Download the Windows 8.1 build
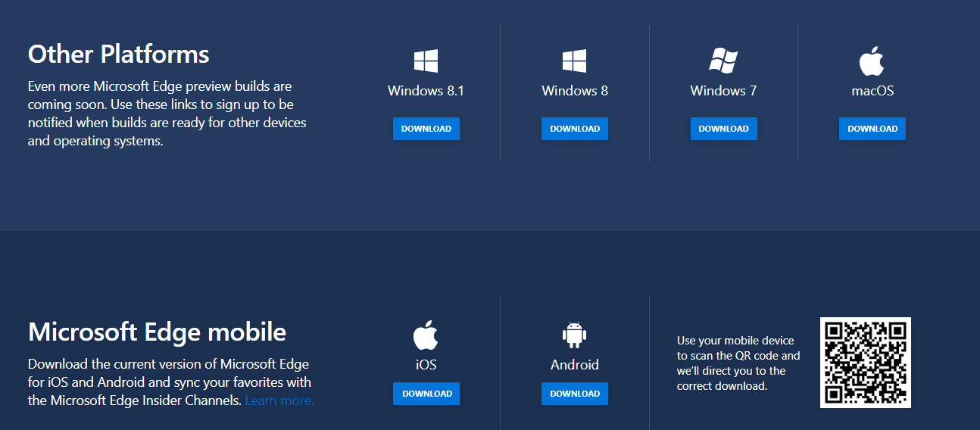Image resolution: width=980 pixels, height=430 pixels. (x=426, y=129)
